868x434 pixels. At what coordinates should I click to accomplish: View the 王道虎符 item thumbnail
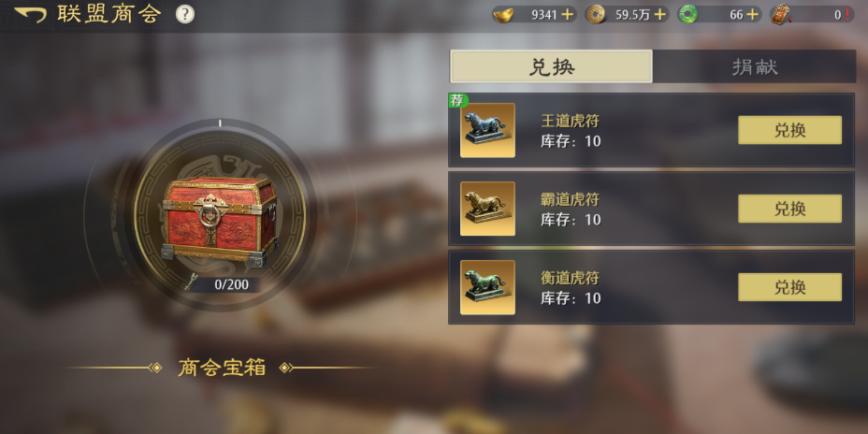click(487, 130)
